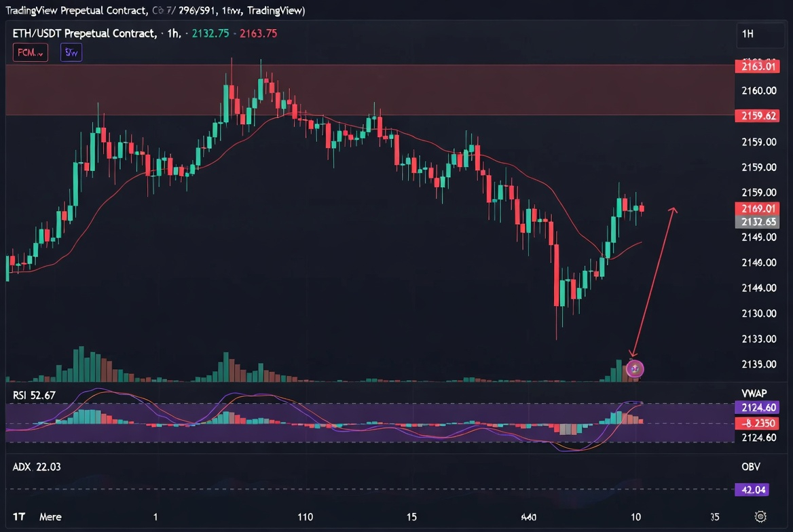Click the Mere label on time axis
The height and width of the screenshot is (532, 793).
50,517
